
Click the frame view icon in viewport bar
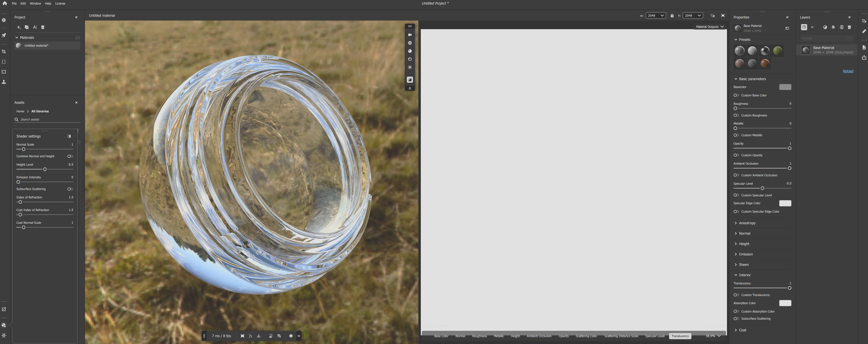pos(242,336)
